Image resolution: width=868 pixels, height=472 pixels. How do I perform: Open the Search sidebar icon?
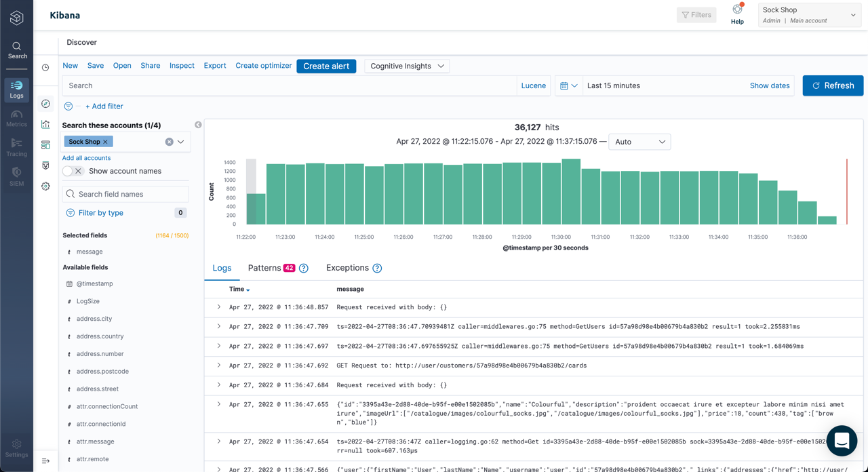pos(17,50)
